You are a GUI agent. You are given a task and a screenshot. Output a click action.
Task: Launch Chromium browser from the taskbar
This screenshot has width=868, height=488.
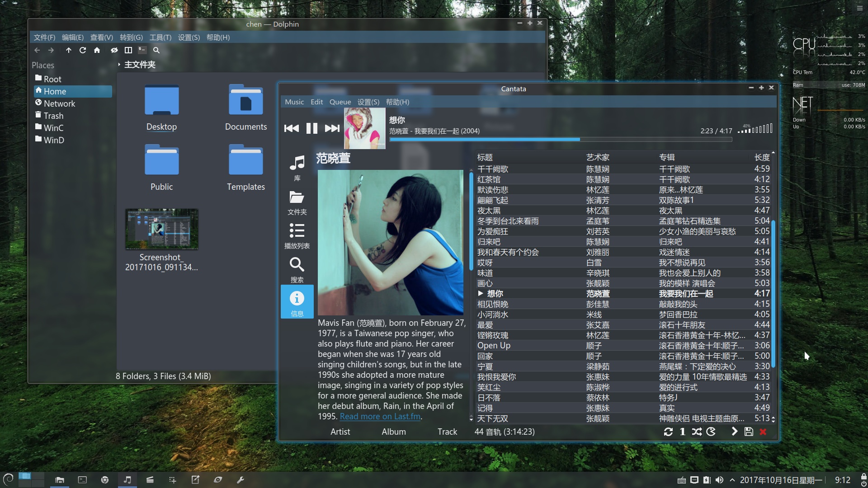pyautogui.click(x=105, y=480)
